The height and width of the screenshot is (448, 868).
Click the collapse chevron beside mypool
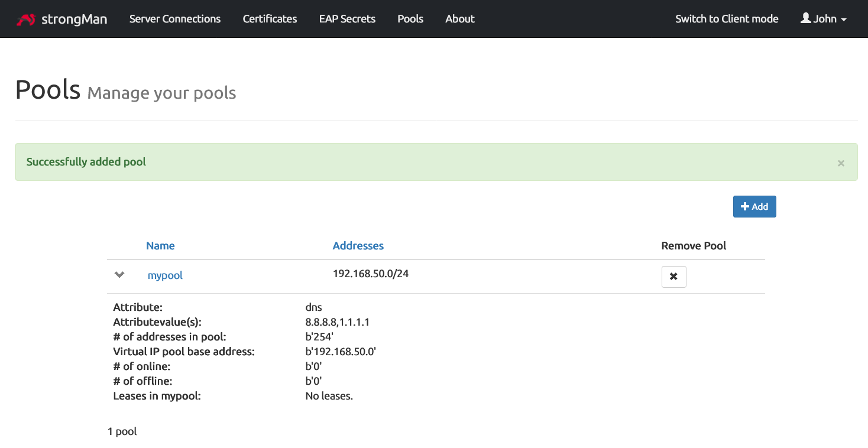pos(119,274)
